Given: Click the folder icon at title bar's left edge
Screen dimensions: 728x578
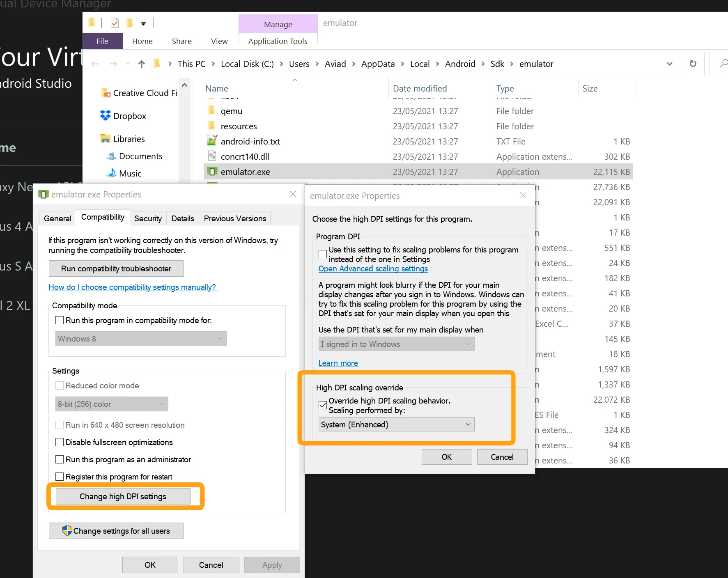Looking at the screenshot, I should point(92,22).
